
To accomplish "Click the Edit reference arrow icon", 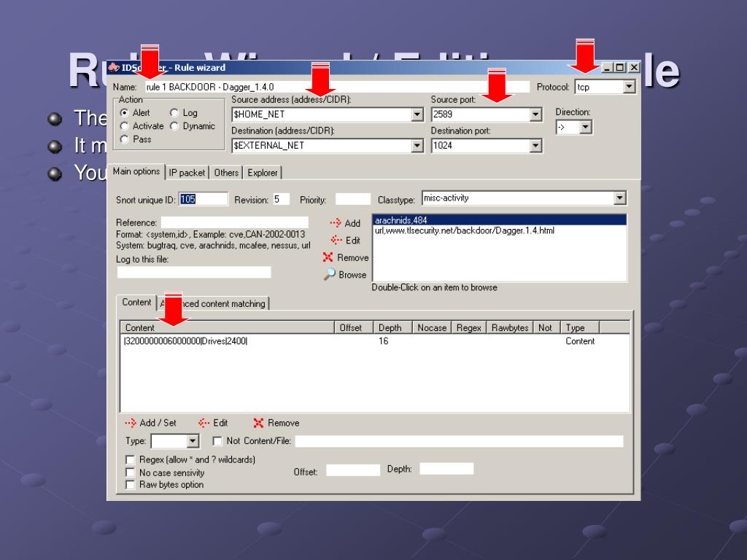I will 336,240.
